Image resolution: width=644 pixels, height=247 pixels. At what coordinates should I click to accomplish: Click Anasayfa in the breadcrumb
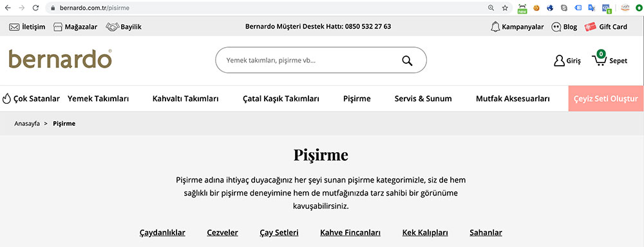(x=27, y=123)
